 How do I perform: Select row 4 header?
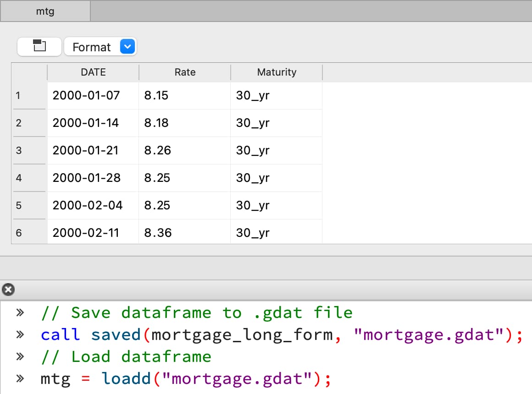point(18,178)
